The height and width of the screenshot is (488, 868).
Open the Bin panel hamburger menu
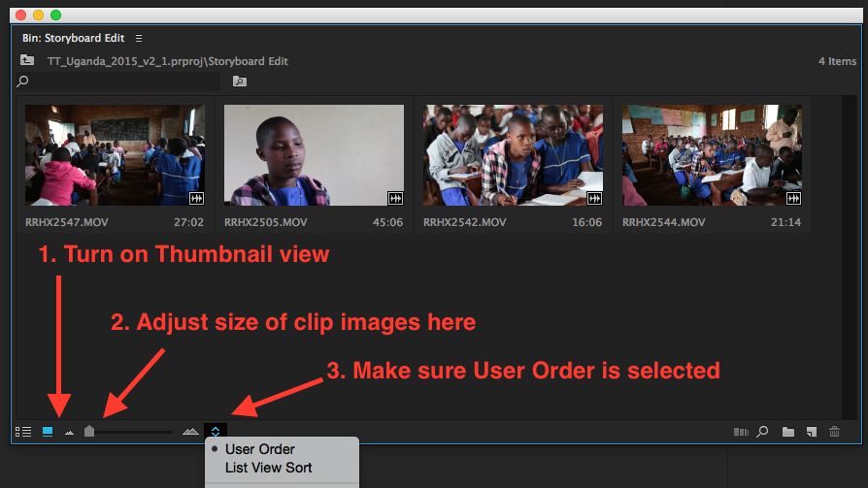point(139,38)
